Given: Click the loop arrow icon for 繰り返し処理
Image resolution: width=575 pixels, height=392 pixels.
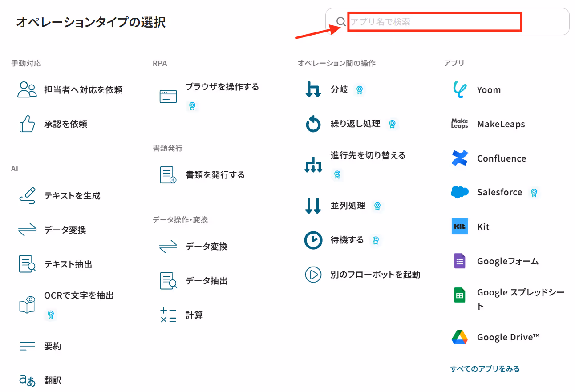Looking at the screenshot, I should [313, 124].
